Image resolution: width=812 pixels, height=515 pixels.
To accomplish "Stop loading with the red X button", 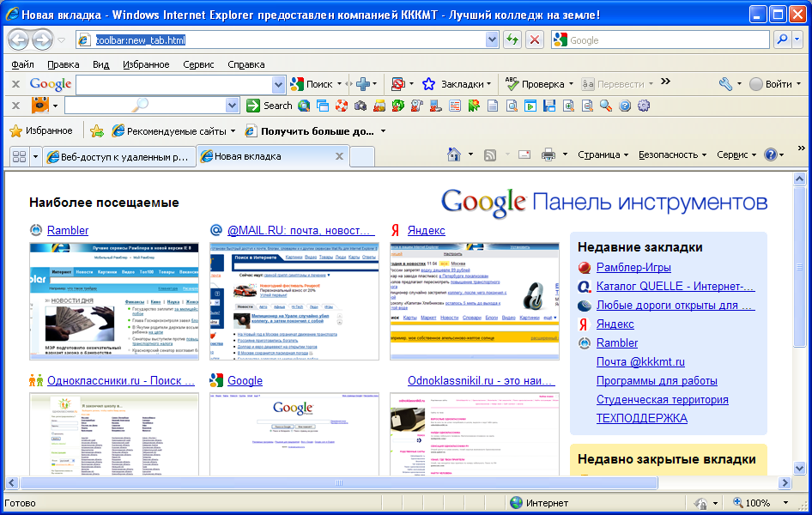I will 535,39.
